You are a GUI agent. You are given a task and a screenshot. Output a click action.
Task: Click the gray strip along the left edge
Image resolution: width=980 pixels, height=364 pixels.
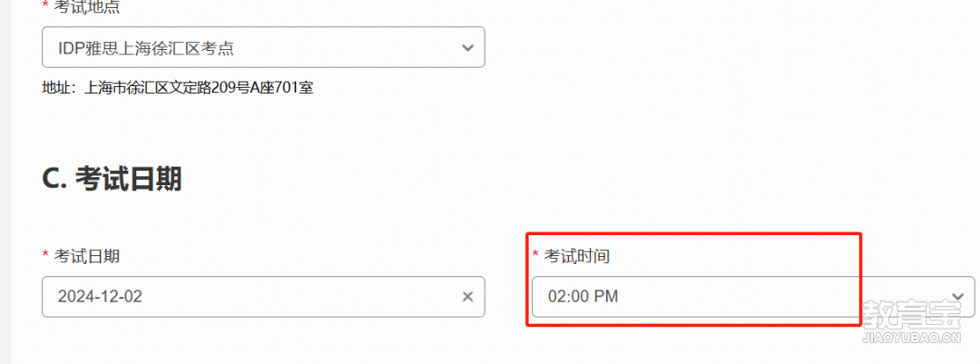click(x=5, y=182)
